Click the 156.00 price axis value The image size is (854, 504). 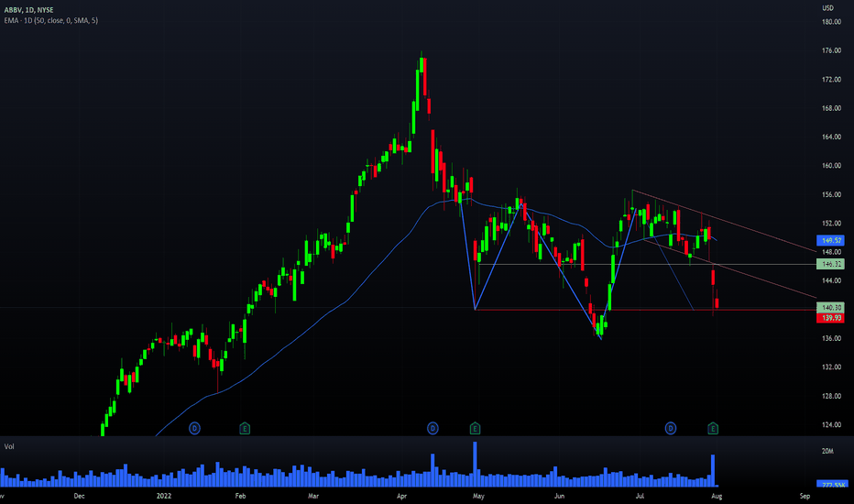[x=831, y=194]
